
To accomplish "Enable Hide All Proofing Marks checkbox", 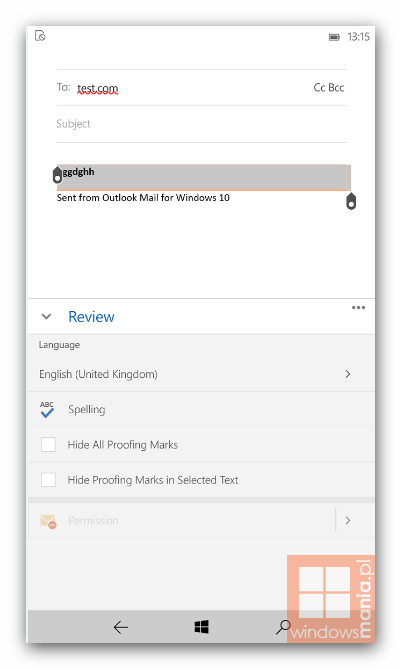I will 48,445.
